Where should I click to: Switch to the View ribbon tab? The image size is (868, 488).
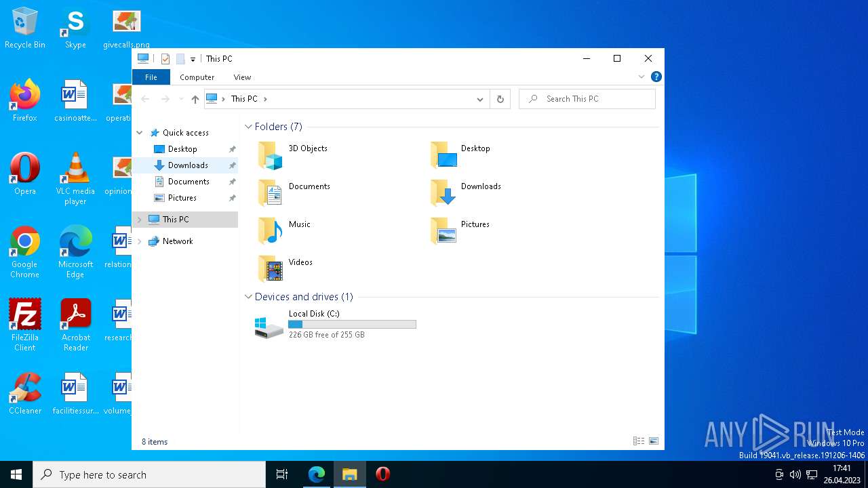[x=242, y=77]
